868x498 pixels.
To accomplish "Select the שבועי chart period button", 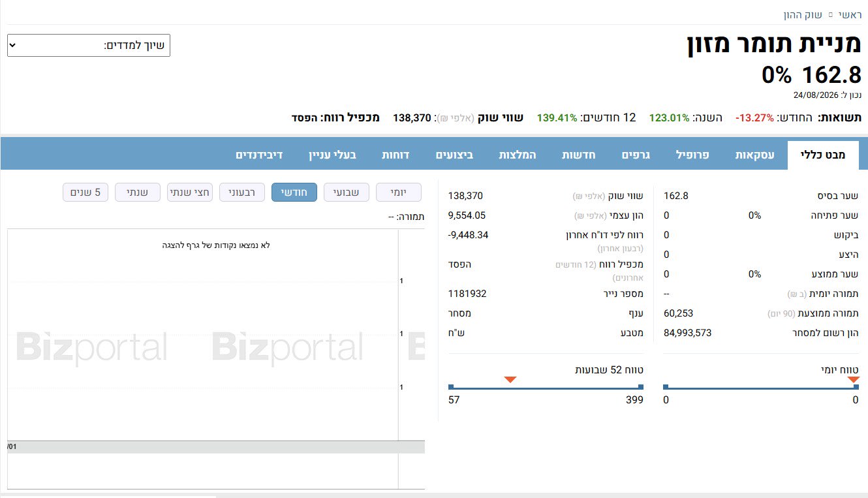I will click(x=347, y=193).
